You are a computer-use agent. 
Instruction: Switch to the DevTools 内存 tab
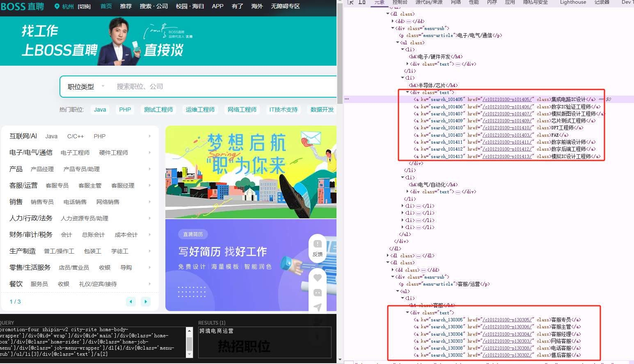point(492,2)
